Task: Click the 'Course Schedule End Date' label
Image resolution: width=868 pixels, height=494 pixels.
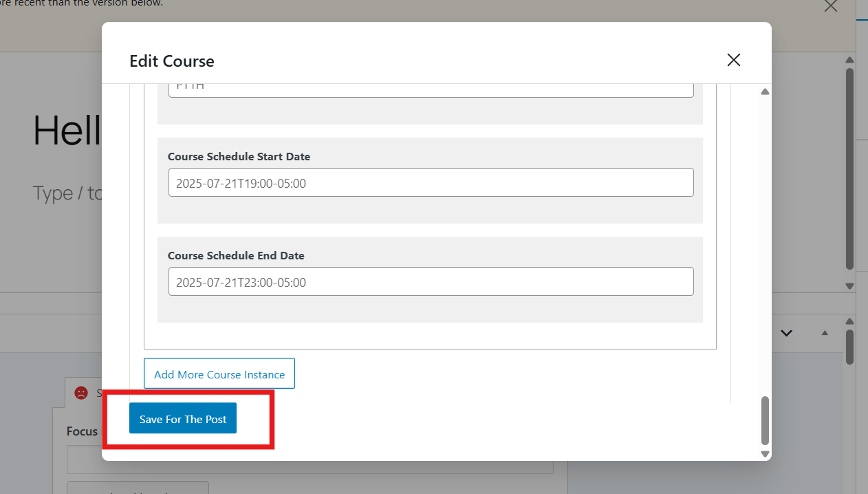Action: tap(236, 255)
